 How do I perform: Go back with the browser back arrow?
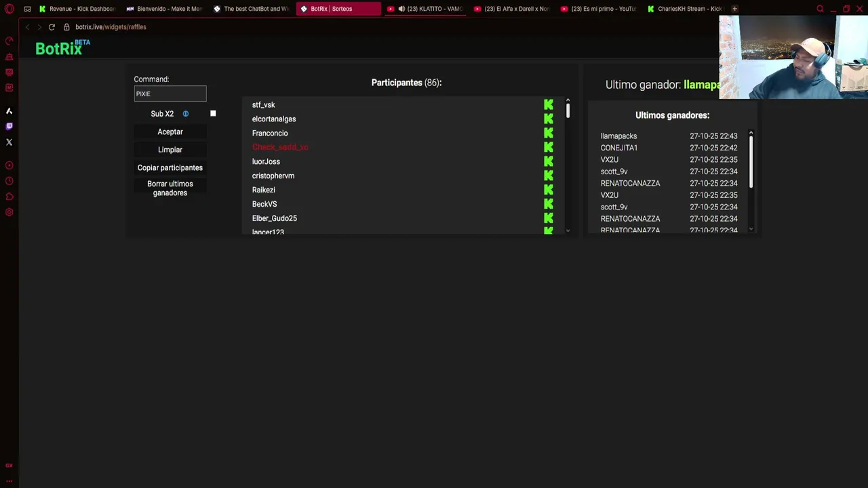click(x=27, y=27)
